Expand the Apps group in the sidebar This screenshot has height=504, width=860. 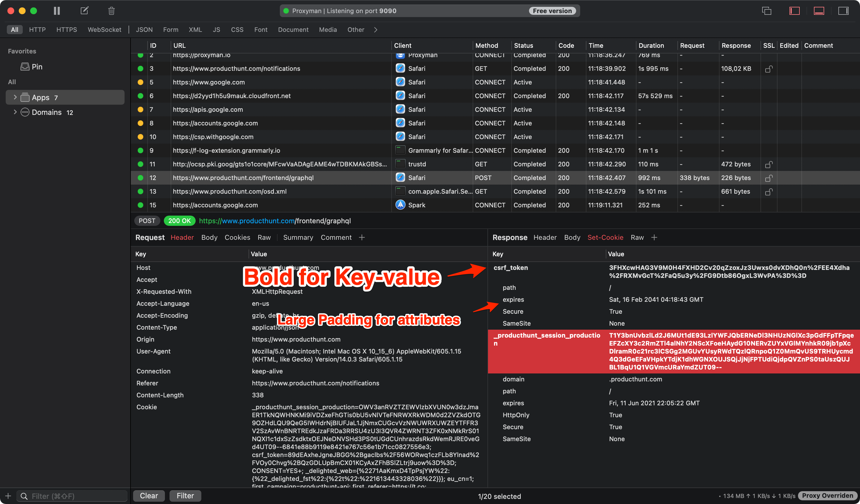(x=15, y=97)
